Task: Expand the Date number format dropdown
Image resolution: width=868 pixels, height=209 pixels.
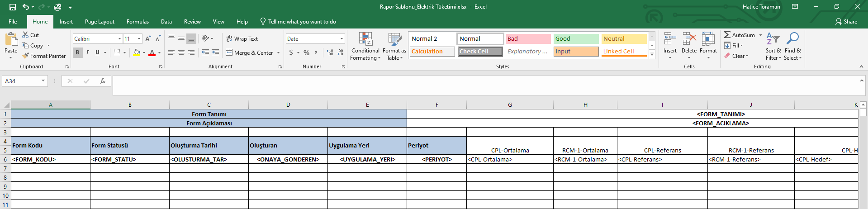Action: click(342, 39)
